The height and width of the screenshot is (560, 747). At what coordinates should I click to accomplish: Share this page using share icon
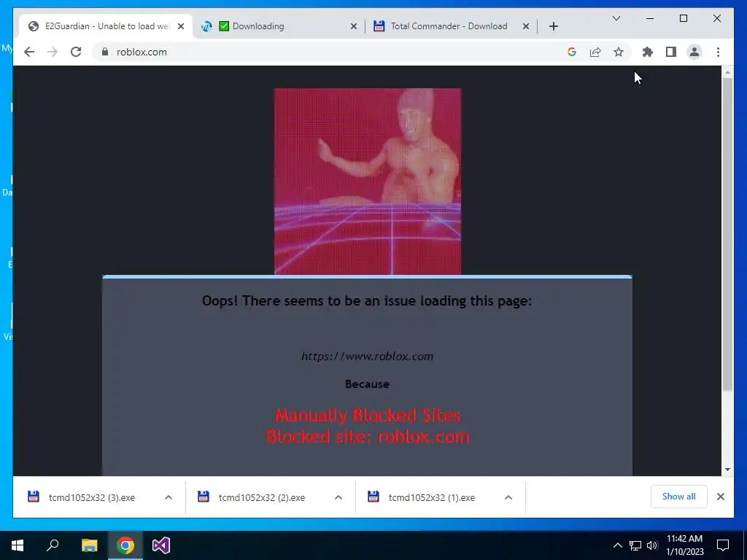pyautogui.click(x=595, y=52)
